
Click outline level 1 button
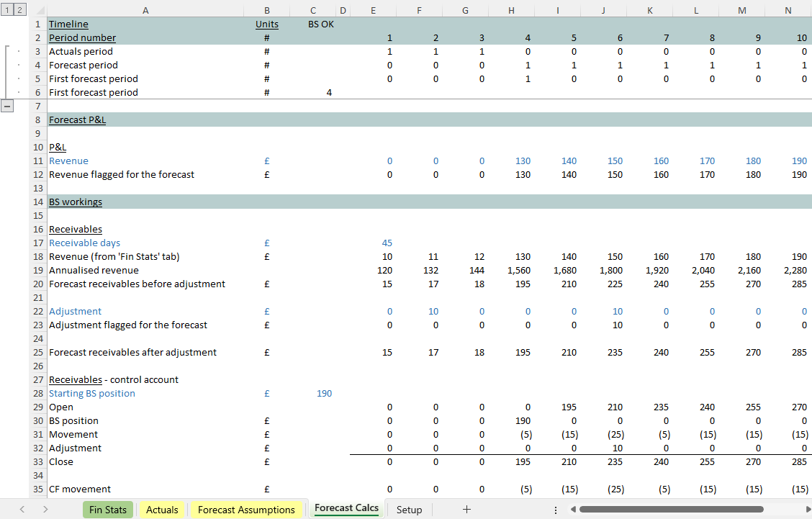click(x=6, y=10)
